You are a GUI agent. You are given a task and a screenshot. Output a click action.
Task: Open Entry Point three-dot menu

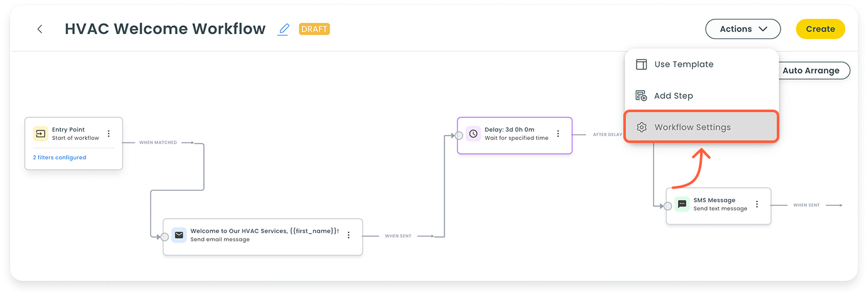click(x=109, y=134)
